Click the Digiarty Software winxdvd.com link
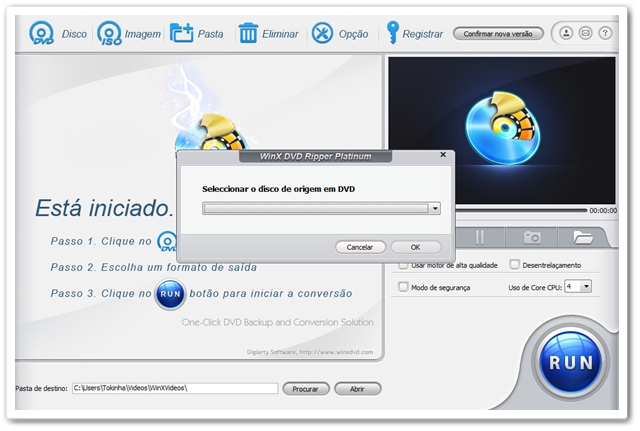Screen dimensions: 640x431 point(309,352)
